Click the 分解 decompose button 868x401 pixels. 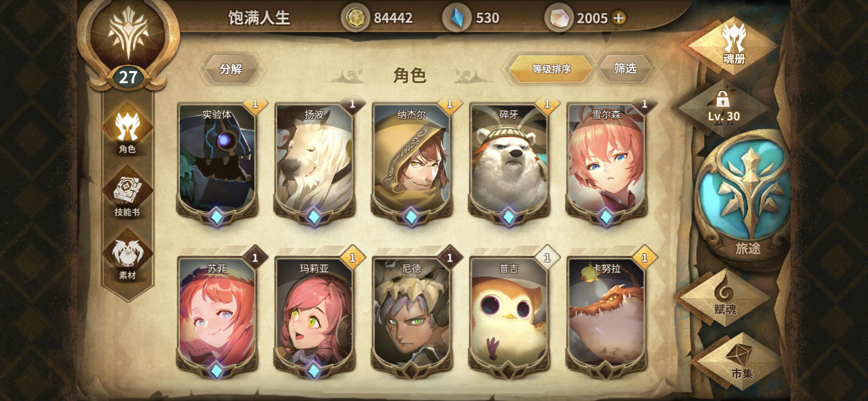pos(231,69)
